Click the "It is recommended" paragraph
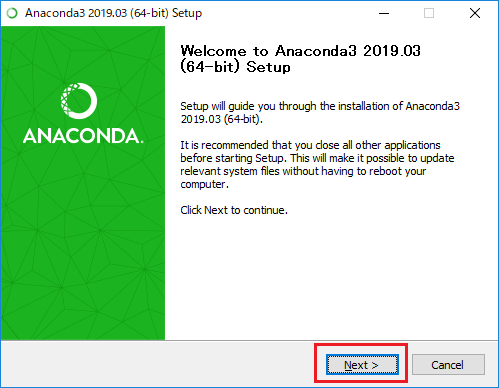 point(317,164)
